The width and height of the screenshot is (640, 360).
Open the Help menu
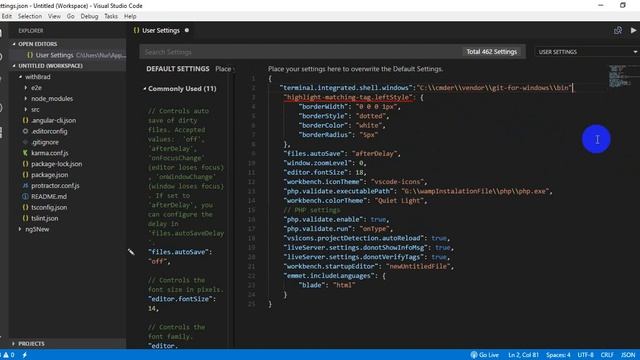(130, 16)
